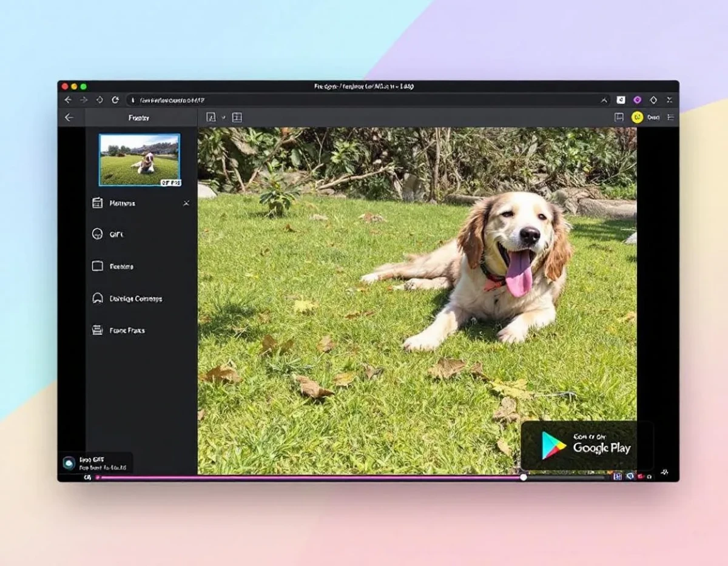Click the round app icon in the bottom-left notification

click(x=69, y=463)
